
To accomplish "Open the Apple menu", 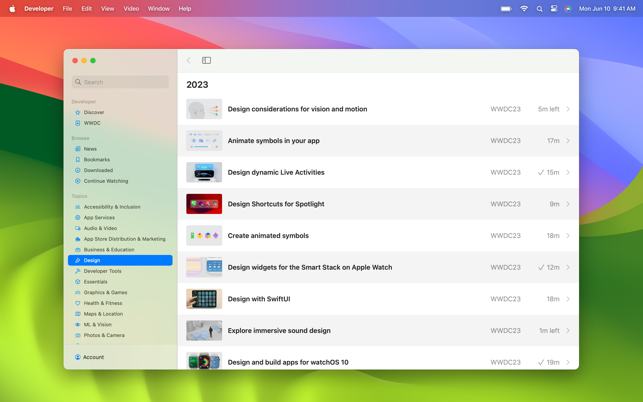I will [12, 9].
